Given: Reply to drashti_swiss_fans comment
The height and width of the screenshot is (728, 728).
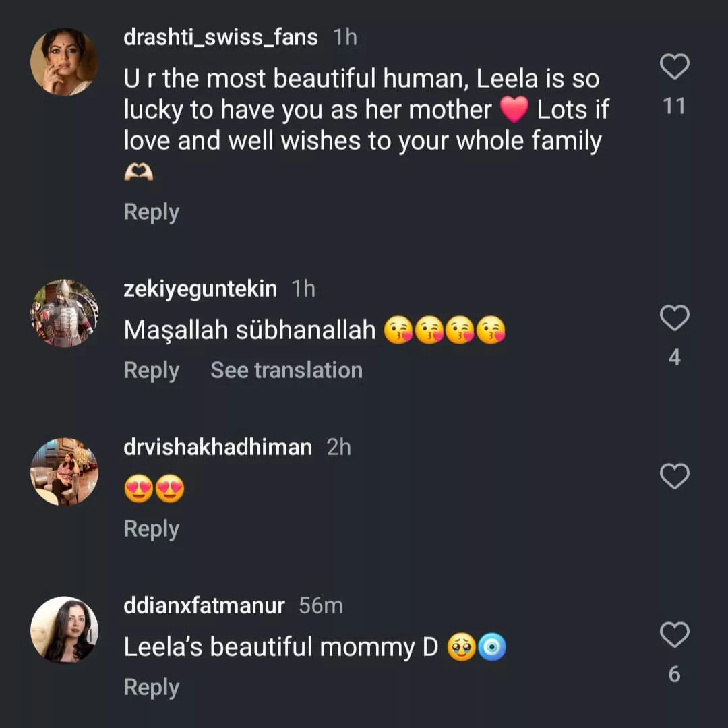Looking at the screenshot, I should (x=151, y=212).
